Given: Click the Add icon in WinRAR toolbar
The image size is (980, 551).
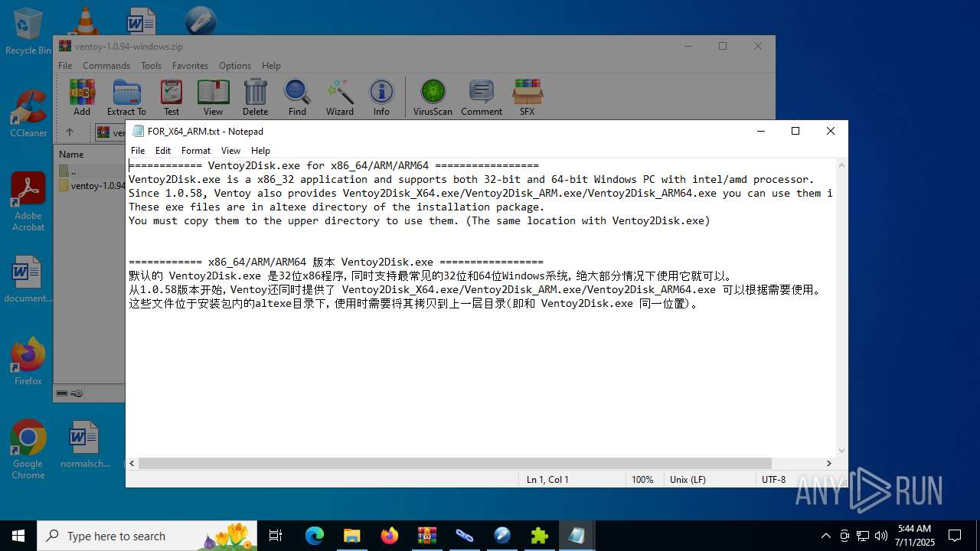Looking at the screenshot, I should [x=82, y=97].
